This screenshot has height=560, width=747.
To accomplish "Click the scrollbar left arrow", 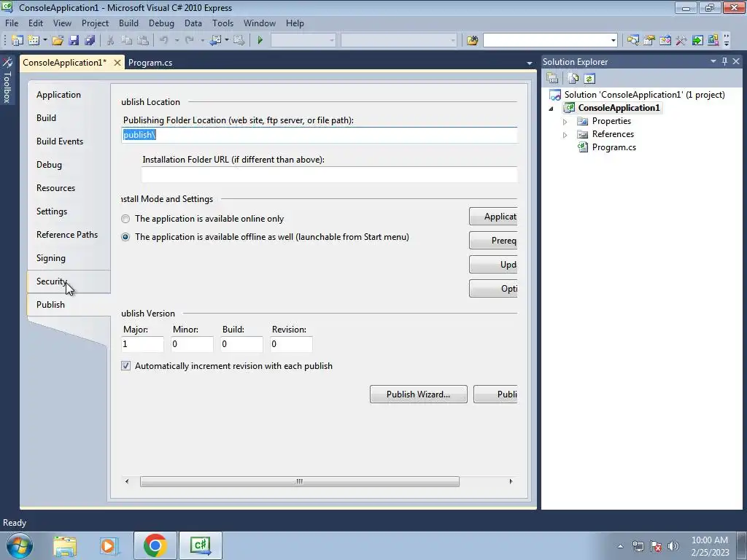I will tap(127, 481).
